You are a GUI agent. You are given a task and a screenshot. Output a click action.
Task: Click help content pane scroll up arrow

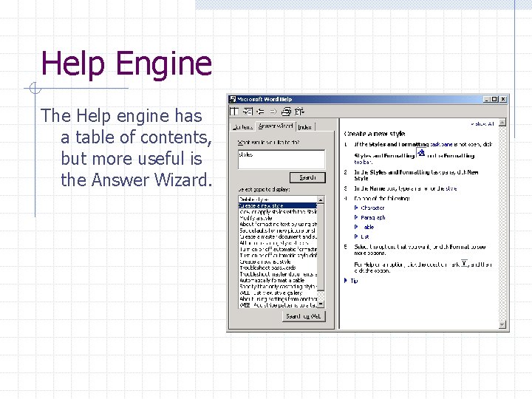click(502, 123)
